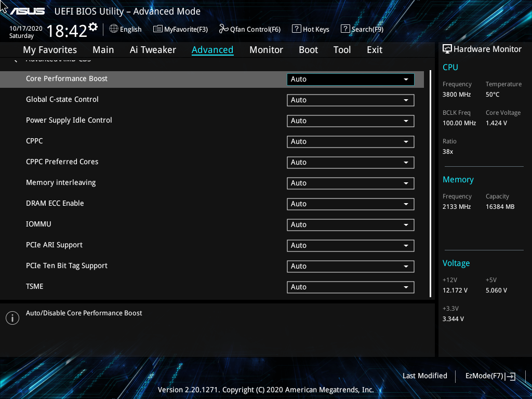Click the 16384 MB memory capacity value
Viewport: 532px width, 399px height.
(x=500, y=207)
